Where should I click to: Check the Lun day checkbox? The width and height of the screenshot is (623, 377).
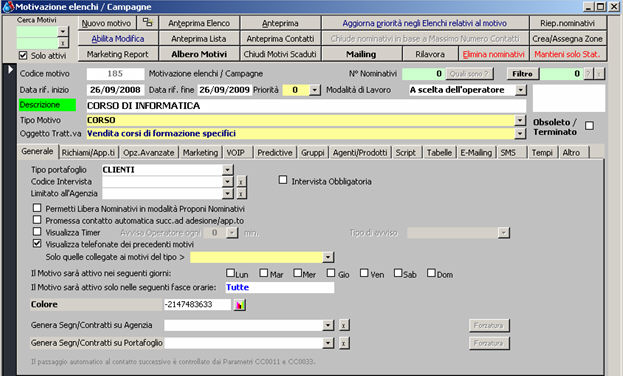[x=230, y=273]
